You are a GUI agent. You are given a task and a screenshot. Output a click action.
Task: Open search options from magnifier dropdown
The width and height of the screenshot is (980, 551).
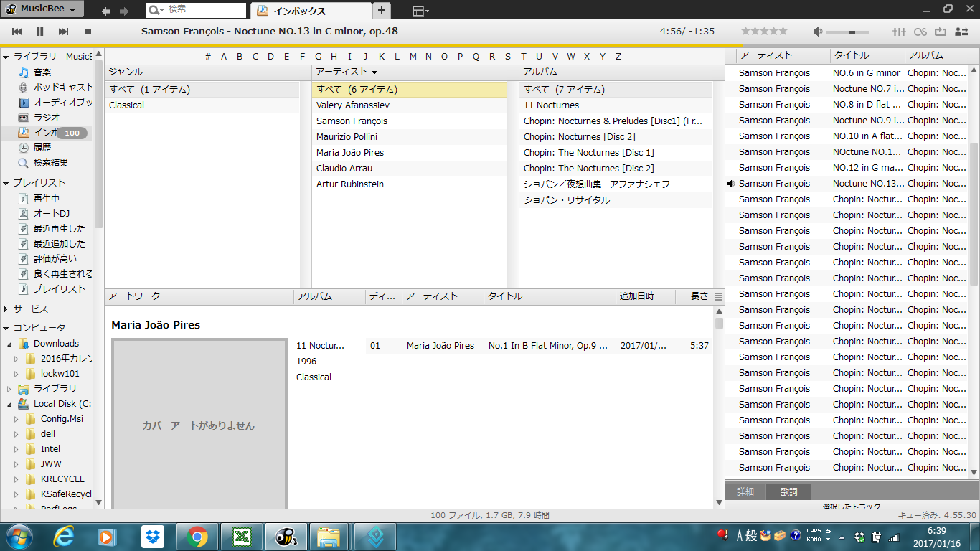156,10
